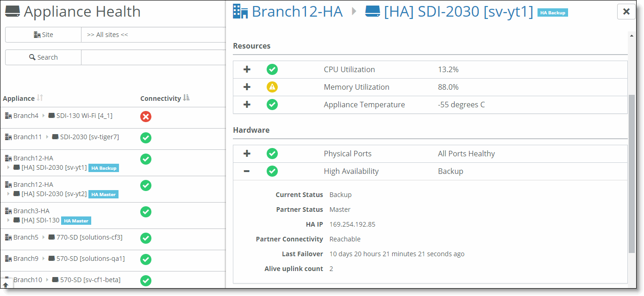
Task: Click the green check for Branch11 connectivity
Action: click(x=146, y=137)
